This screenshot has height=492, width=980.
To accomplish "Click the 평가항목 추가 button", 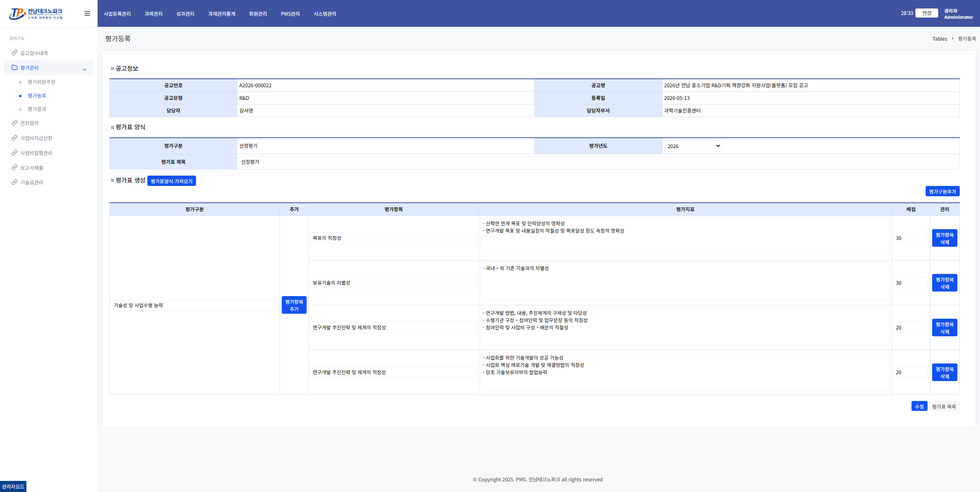I will point(294,305).
